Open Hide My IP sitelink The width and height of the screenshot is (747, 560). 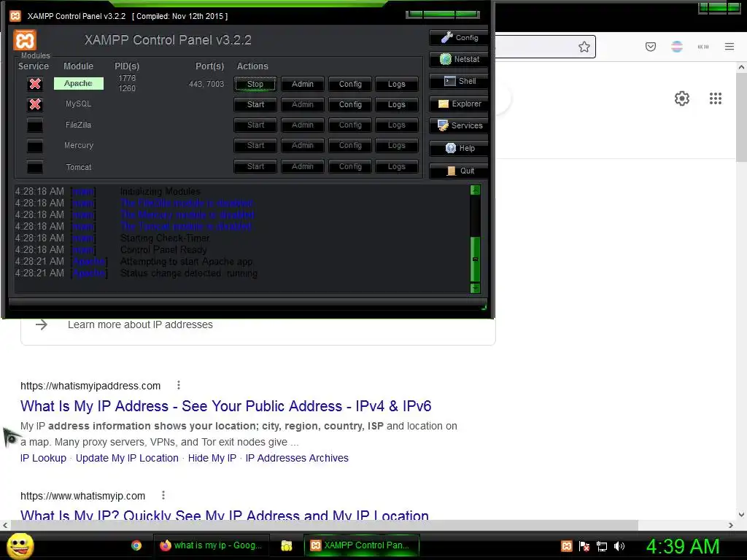pos(212,458)
